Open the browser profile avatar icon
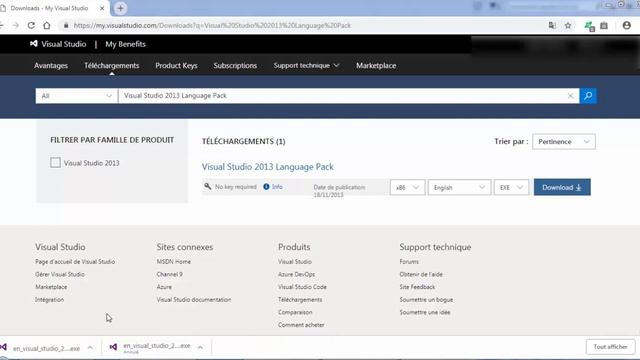 click(627, 25)
